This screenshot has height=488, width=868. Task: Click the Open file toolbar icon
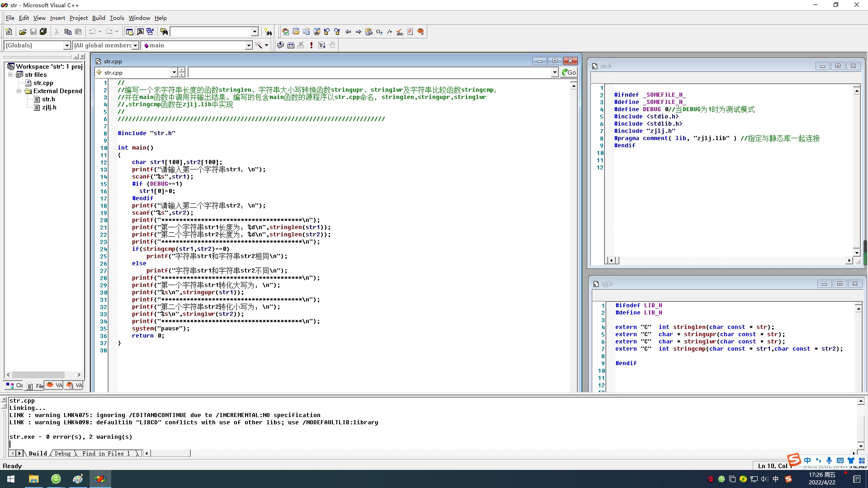tap(23, 32)
